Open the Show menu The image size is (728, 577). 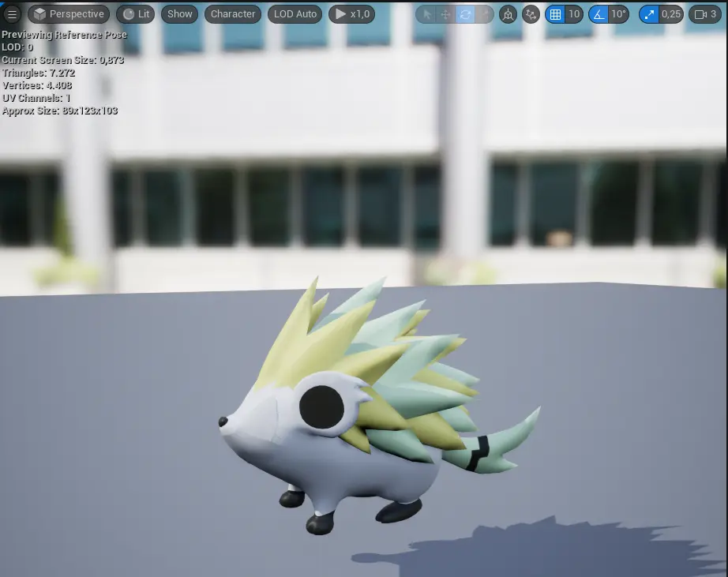[x=180, y=14]
